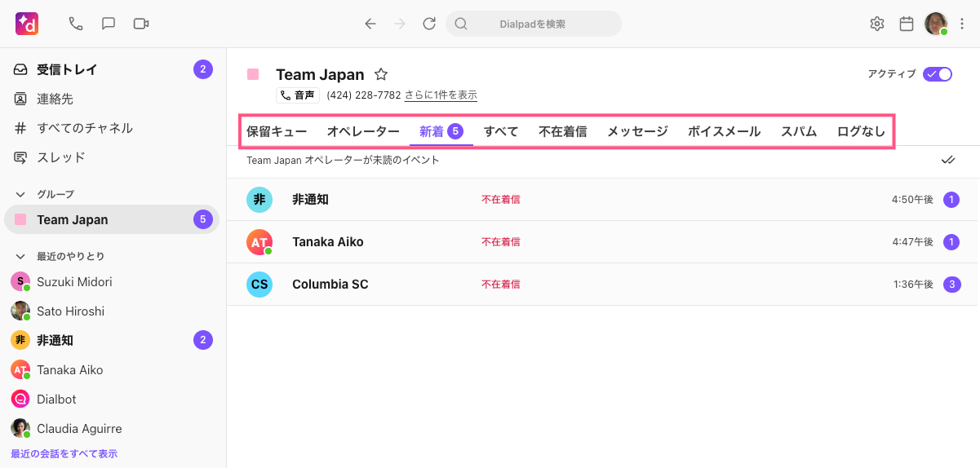
Task: Open the three-dot more menu
Action: (962, 24)
